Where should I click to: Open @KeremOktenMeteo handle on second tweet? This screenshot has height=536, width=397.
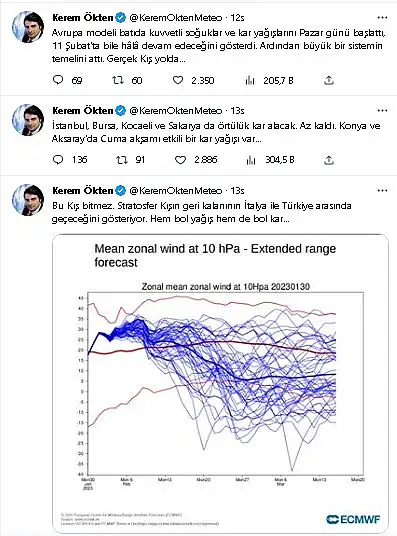[x=176, y=110]
